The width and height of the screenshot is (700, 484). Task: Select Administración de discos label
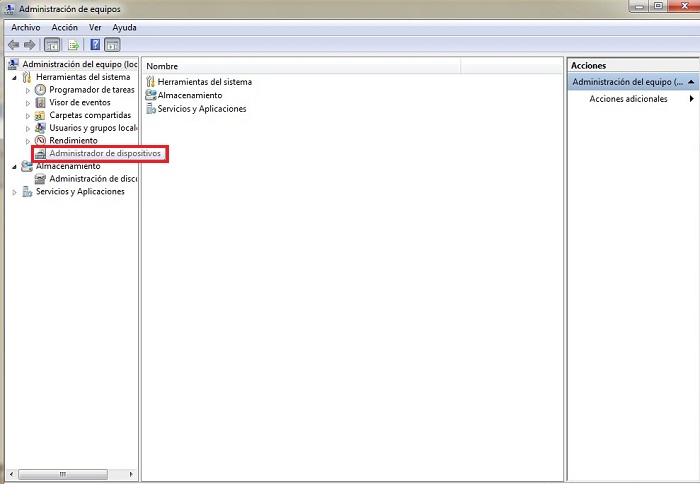pos(93,179)
